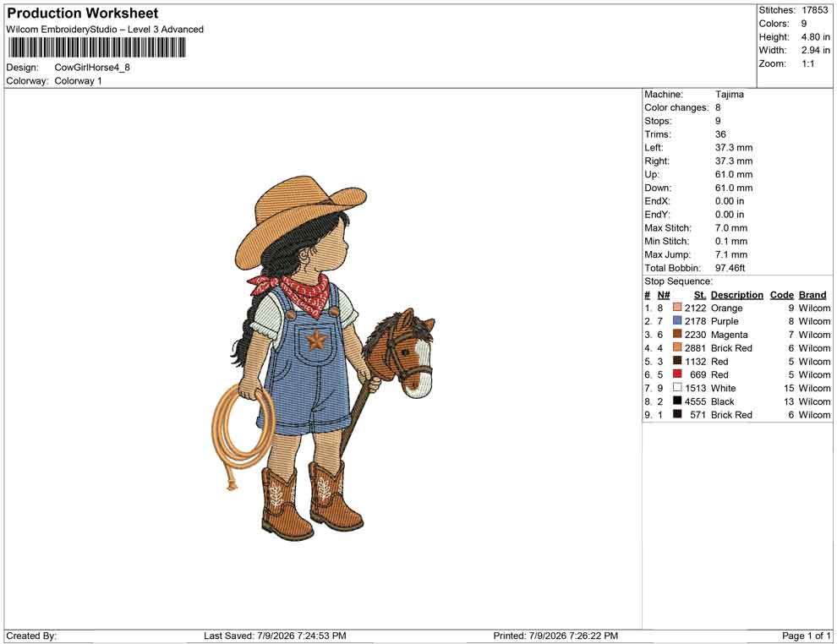Click the Left value '37.3 mm'
This screenshot has width=837, height=644.
734,147
